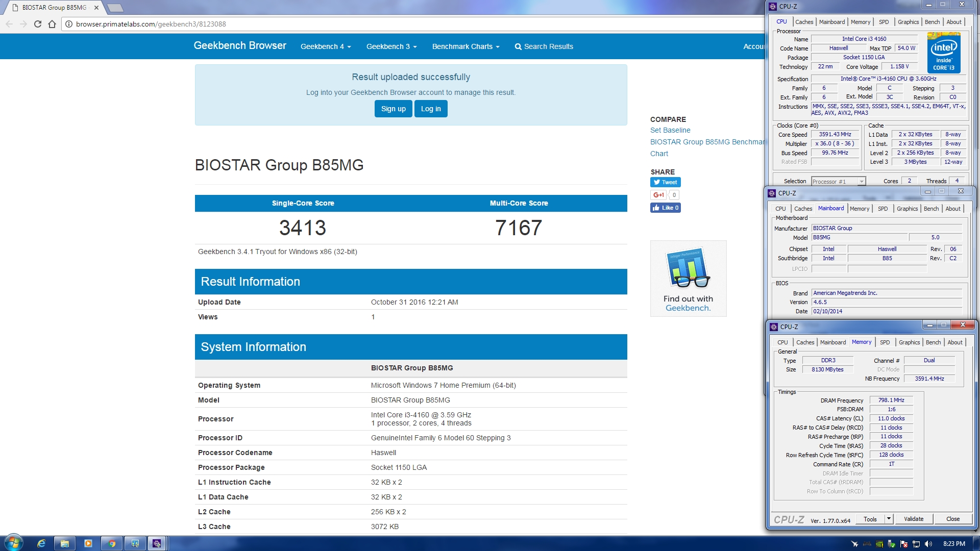The width and height of the screenshot is (980, 551).
Task: View site information icon in address bar
Action: [69, 24]
